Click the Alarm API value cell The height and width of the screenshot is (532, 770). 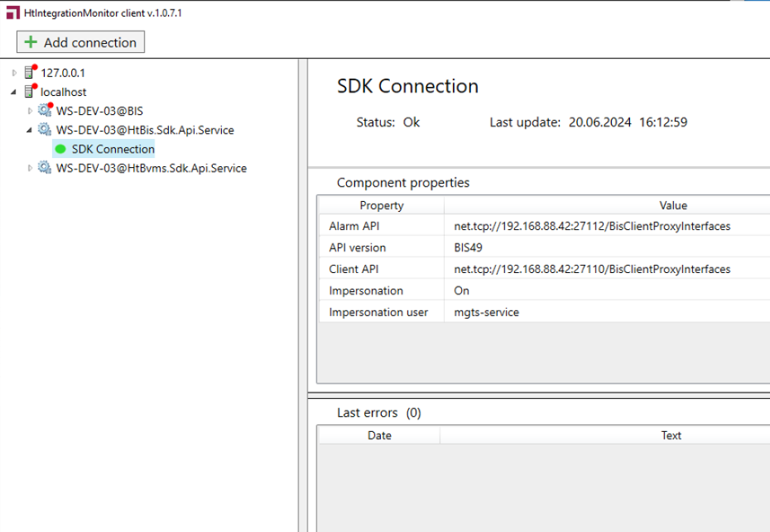pyautogui.click(x=592, y=226)
